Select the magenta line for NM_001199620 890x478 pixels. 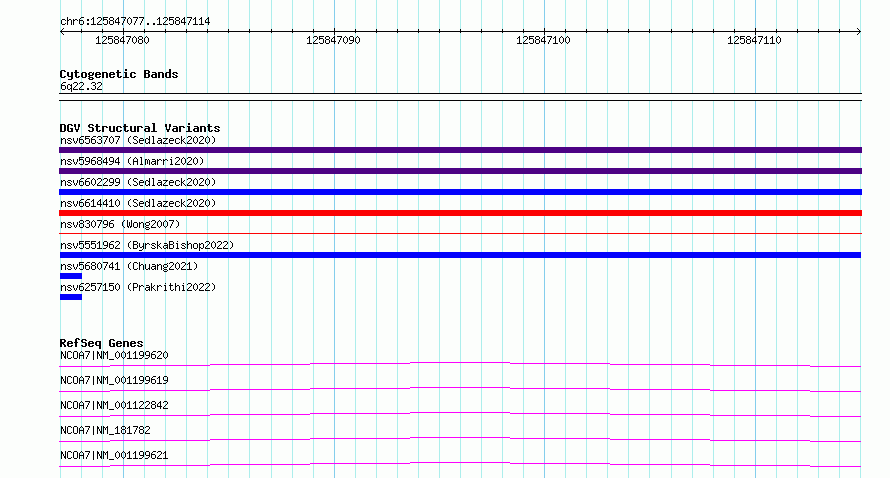coord(460,364)
